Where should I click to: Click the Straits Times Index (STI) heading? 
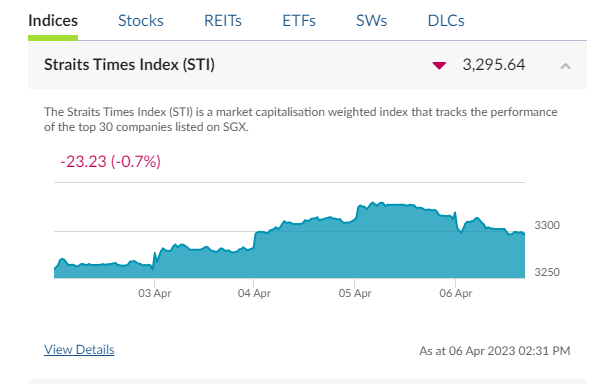[x=129, y=64]
